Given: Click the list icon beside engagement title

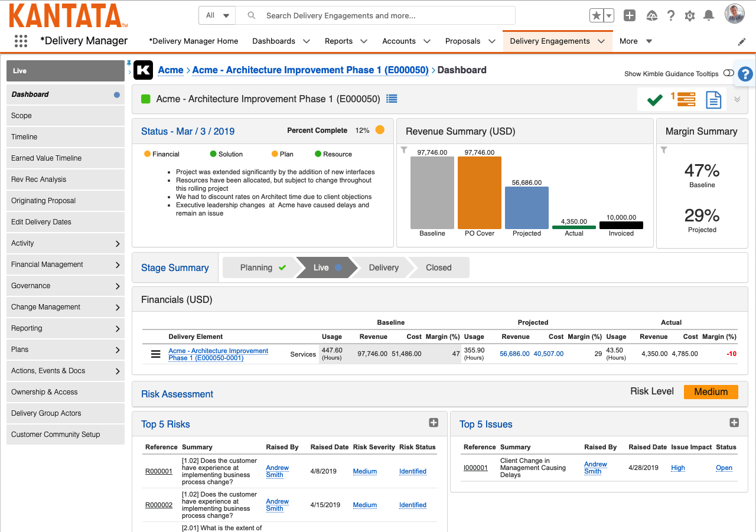Looking at the screenshot, I should (x=392, y=99).
